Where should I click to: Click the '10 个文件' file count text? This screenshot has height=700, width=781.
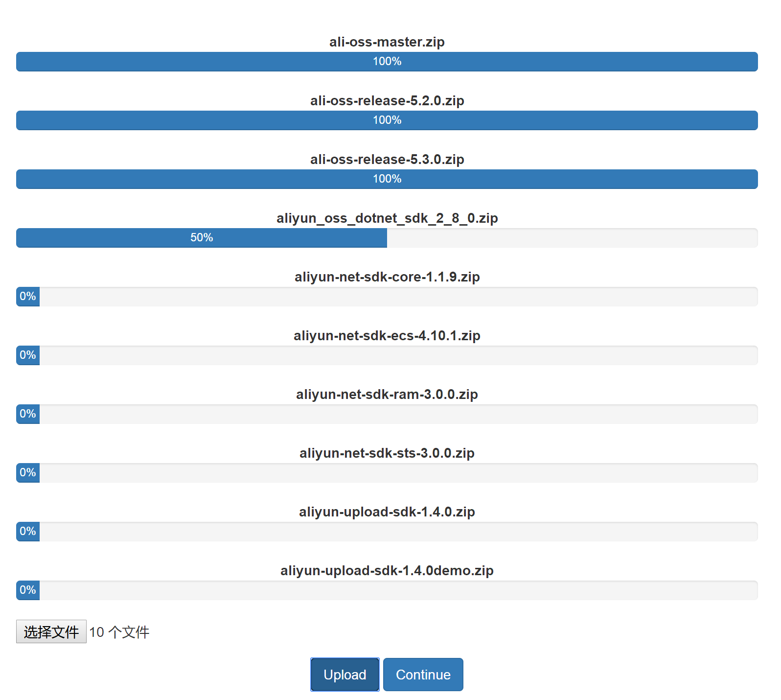tap(119, 632)
